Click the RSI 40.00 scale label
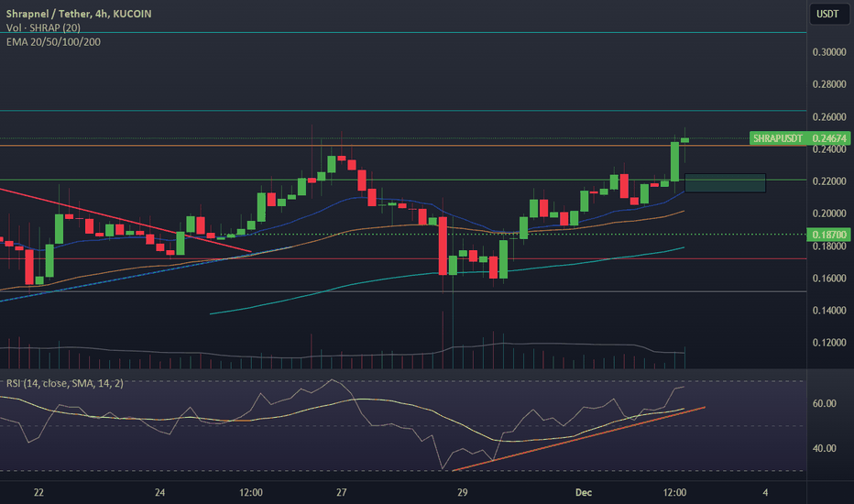The image size is (854, 504). tap(824, 448)
